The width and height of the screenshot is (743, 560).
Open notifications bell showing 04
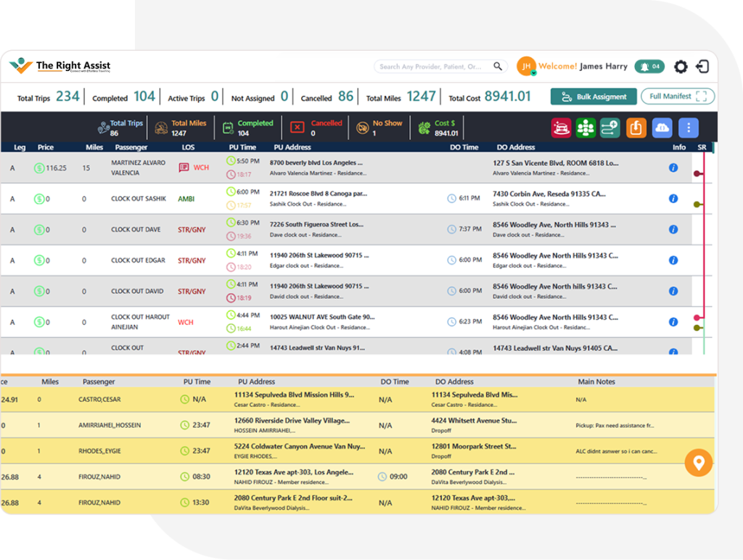pos(649,67)
